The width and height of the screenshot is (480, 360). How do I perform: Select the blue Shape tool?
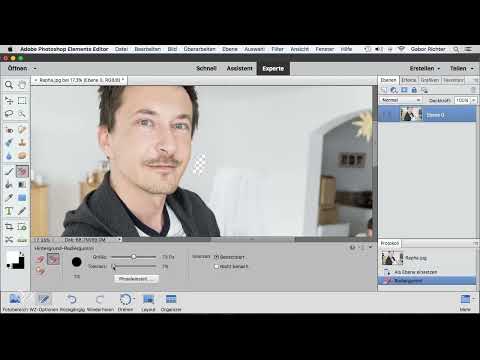click(x=22, y=198)
